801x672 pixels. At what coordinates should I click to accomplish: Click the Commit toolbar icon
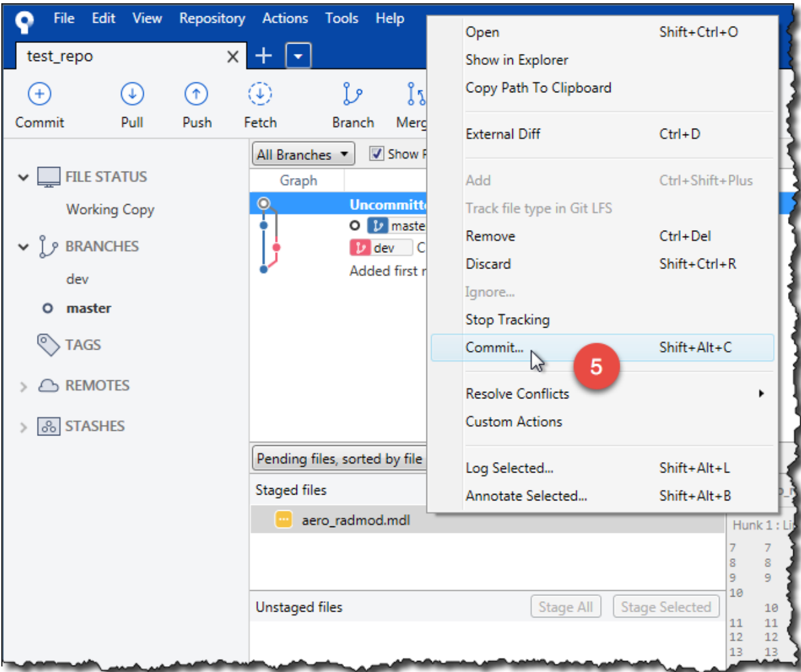(x=40, y=95)
